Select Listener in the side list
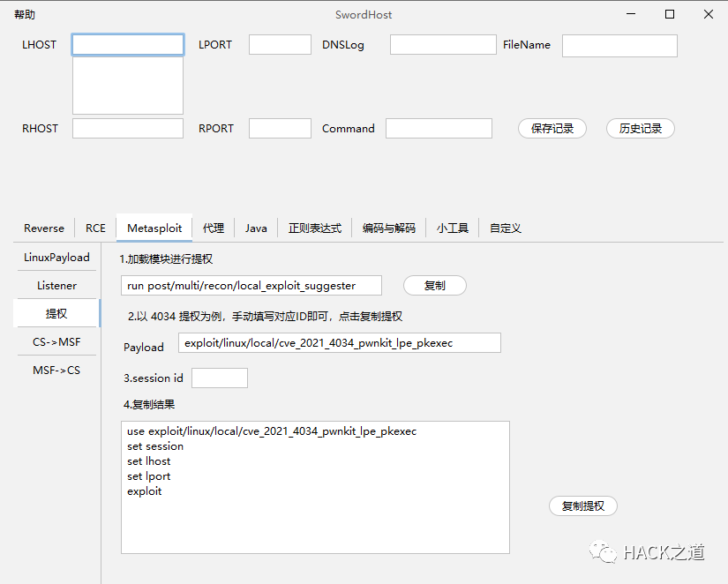 pos(56,286)
